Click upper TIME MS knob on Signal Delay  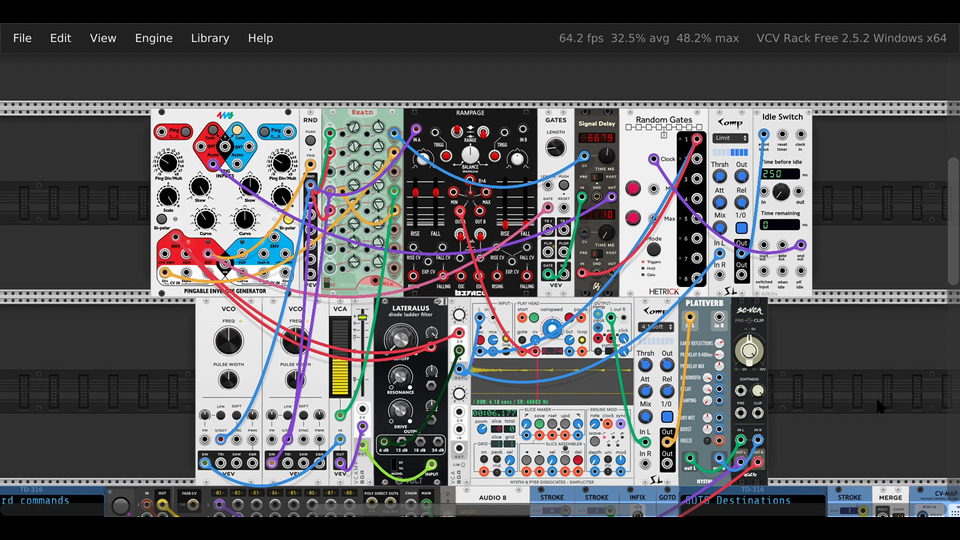[x=606, y=155]
